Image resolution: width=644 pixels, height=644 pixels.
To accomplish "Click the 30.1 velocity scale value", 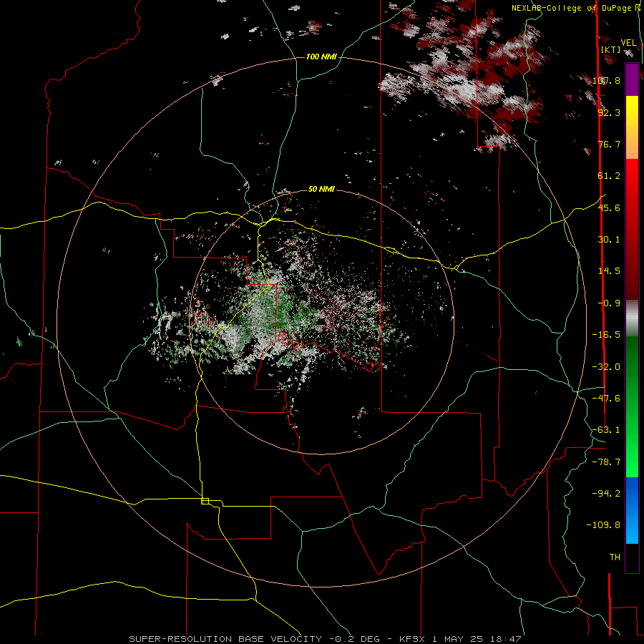I will pos(609,240).
